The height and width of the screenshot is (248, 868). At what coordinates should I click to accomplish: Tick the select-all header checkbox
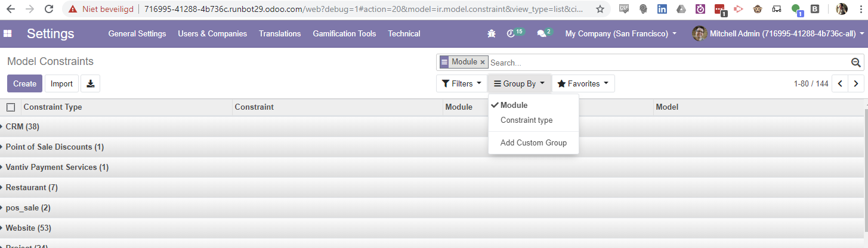pyautogui.click(x=11, y=107)
